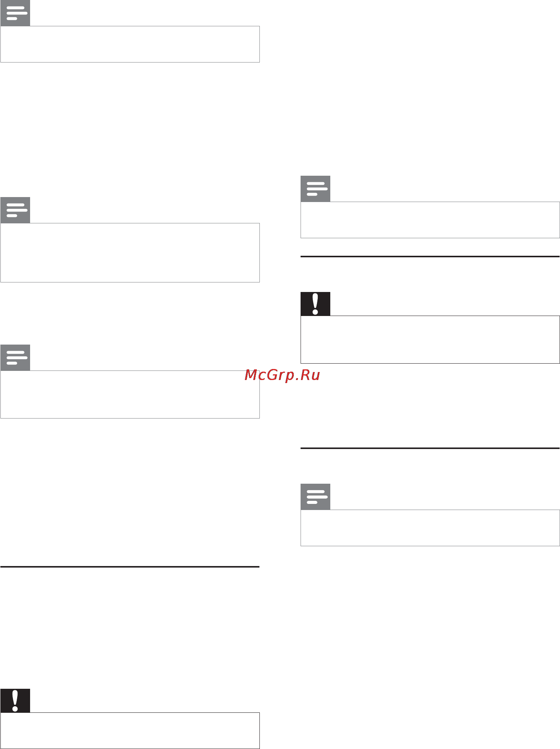The image size is (560, 749).
Task: Click the divider line above right caution icon
Action: (x=430, y=257)
